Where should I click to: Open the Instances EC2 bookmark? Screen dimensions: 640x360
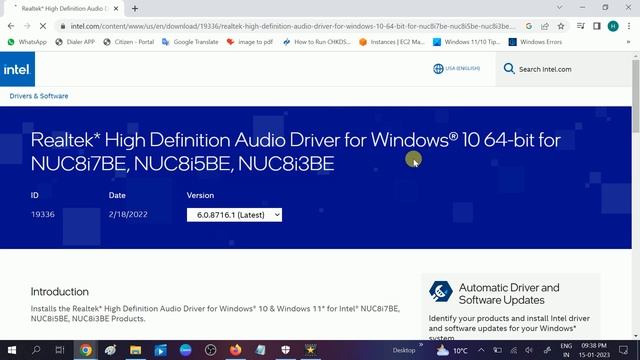tap(392, 42)
